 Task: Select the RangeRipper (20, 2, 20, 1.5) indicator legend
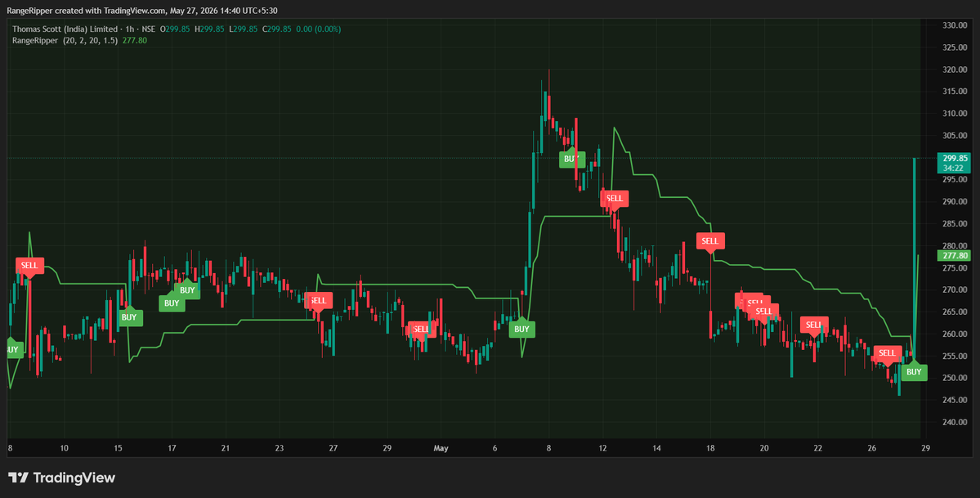[x=65, y=40]
